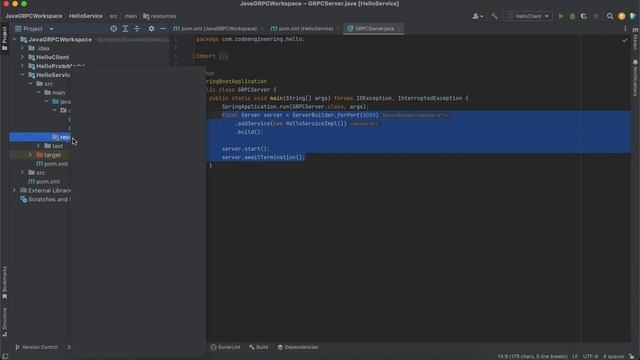Open Search Everywhere magnifier icon

tap(610, 16)
